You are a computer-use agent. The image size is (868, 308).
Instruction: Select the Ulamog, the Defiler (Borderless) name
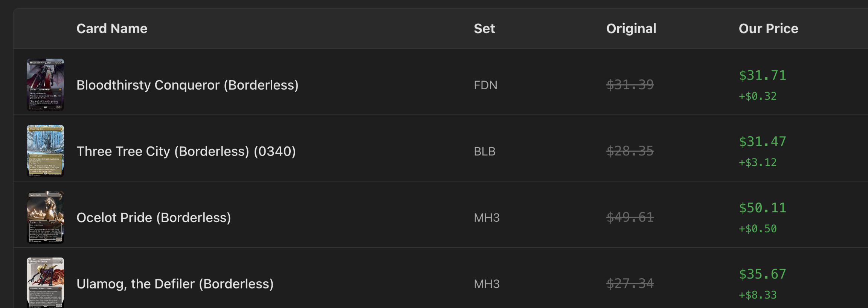[x=175, y=284]
